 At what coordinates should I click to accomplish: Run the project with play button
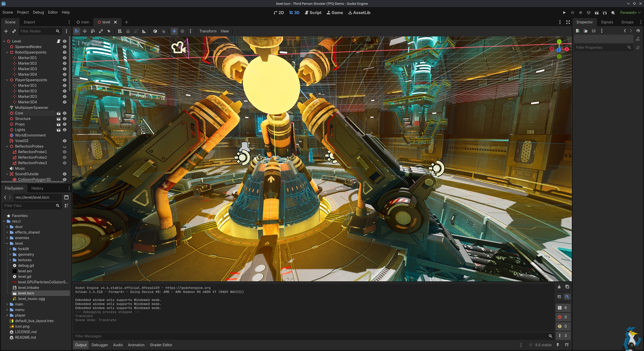(564, 13)
